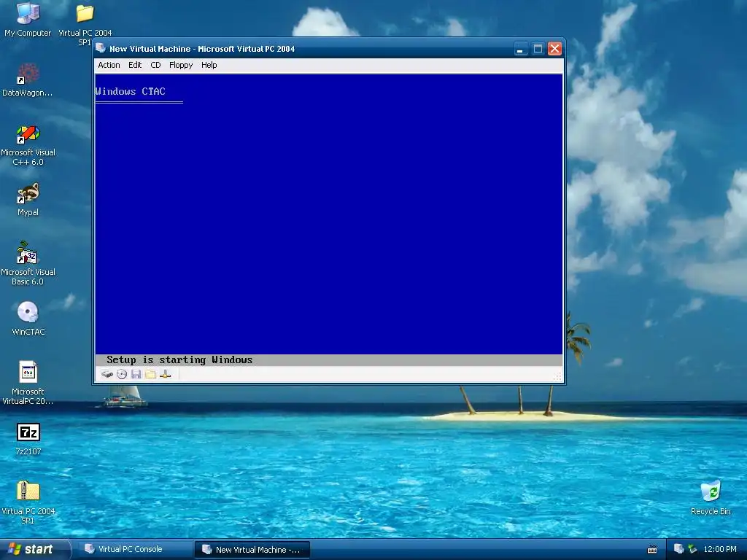Select the Mypal browser shortcut
Viewport: 747px width, 560px height.
(28, 200)
